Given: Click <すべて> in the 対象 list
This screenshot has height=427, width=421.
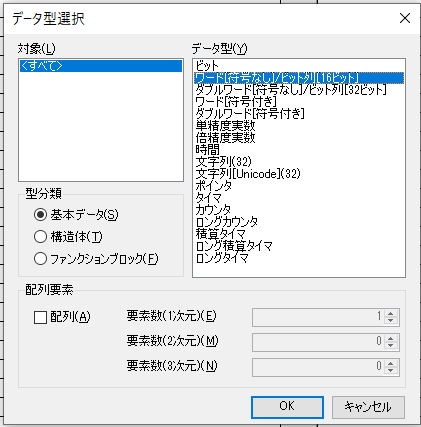Looking at the screenshot, I should [x=101, y=66].
